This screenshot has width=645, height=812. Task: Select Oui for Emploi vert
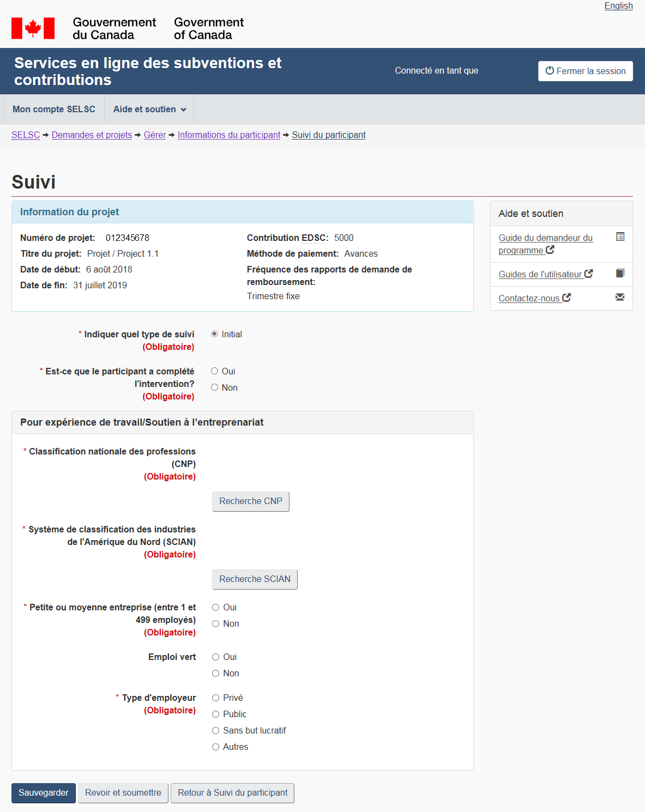[x=216, y=657]
